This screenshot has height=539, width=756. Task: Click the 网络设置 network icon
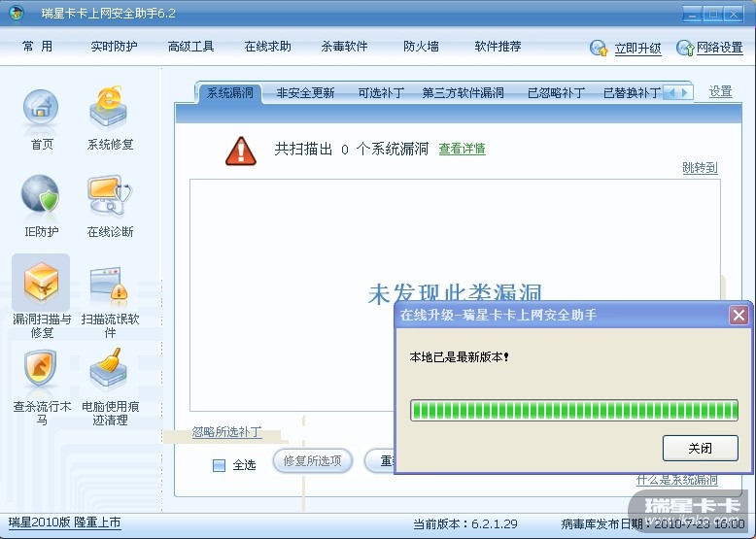click(x=685, y=48)
